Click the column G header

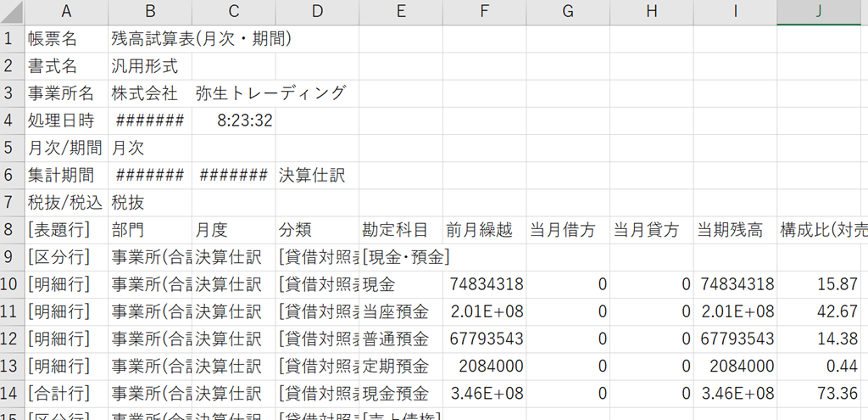coord(568,11)
